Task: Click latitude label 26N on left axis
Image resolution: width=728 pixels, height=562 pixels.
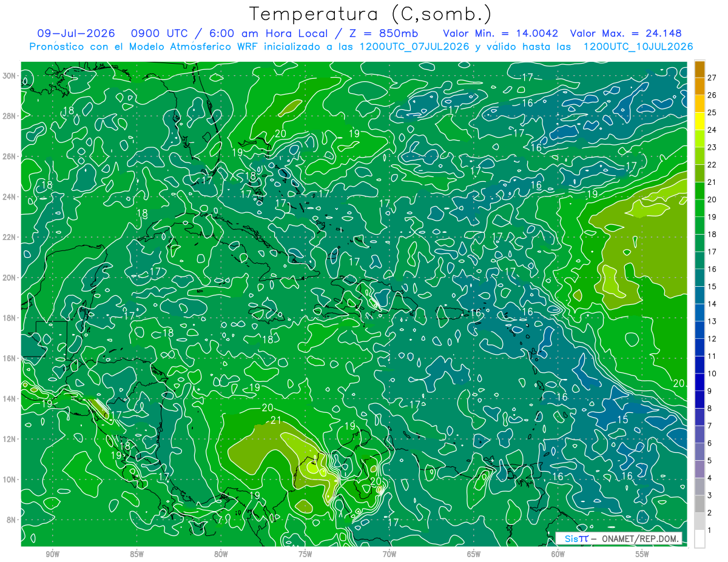Action: [9, 156]
